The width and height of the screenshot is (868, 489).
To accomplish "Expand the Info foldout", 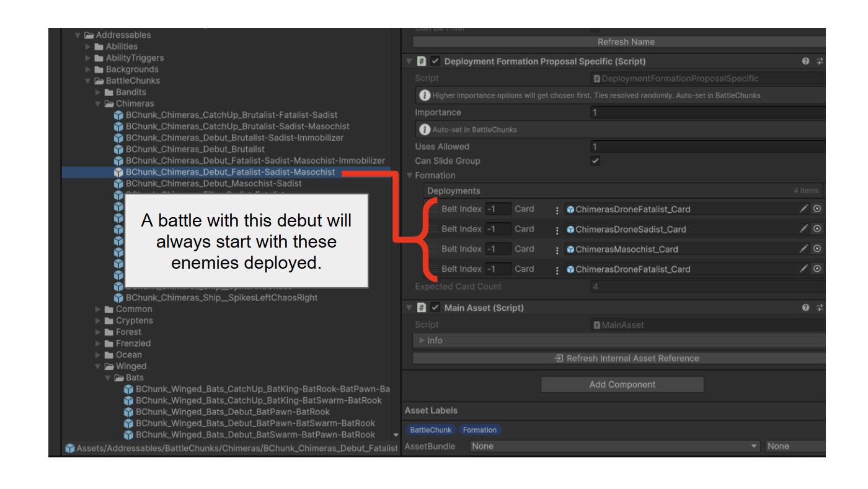I will click(x=422, y=341).
